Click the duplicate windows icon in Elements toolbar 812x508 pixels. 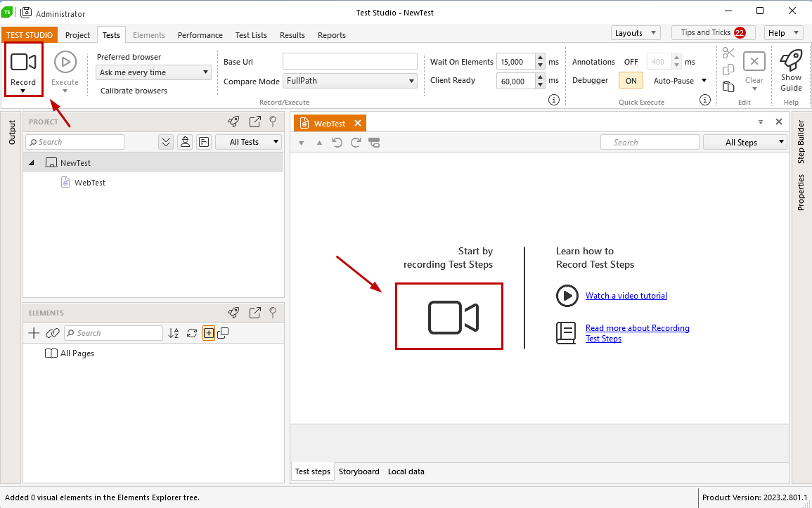(223, 333)
